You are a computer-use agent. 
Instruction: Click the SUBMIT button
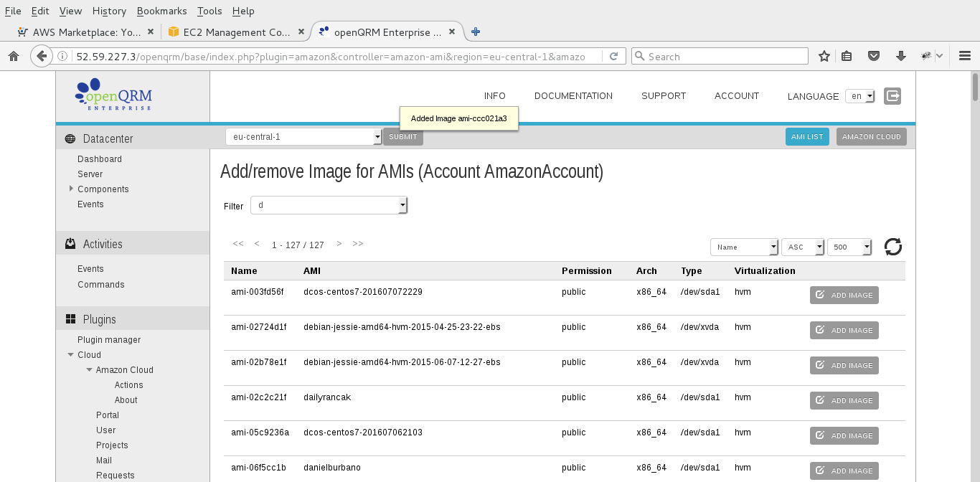coord(402,136)
